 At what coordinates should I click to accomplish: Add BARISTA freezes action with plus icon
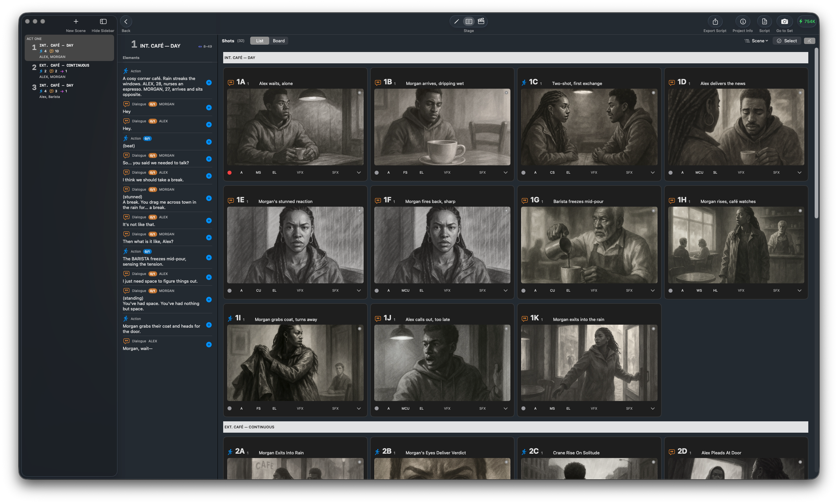point(209,258)
